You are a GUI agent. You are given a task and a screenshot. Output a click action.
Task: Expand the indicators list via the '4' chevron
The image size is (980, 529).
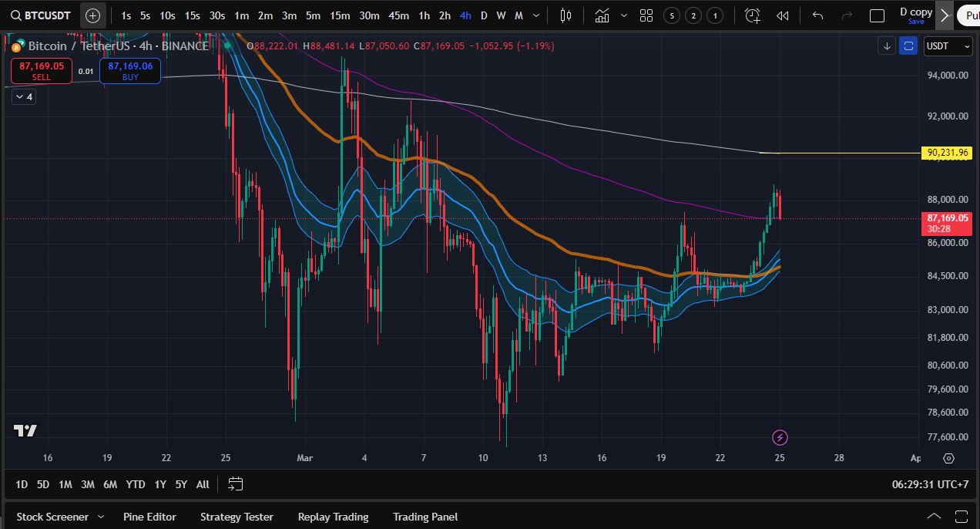point(23,96)
